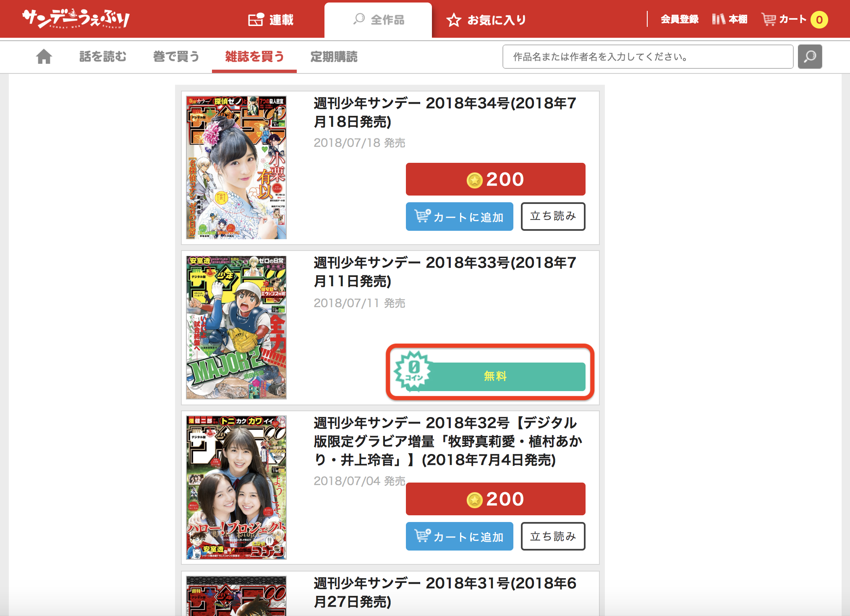Click the coin icon on 34号 price
This screenshot has height=616, width=850.
[x=475, y=180]
